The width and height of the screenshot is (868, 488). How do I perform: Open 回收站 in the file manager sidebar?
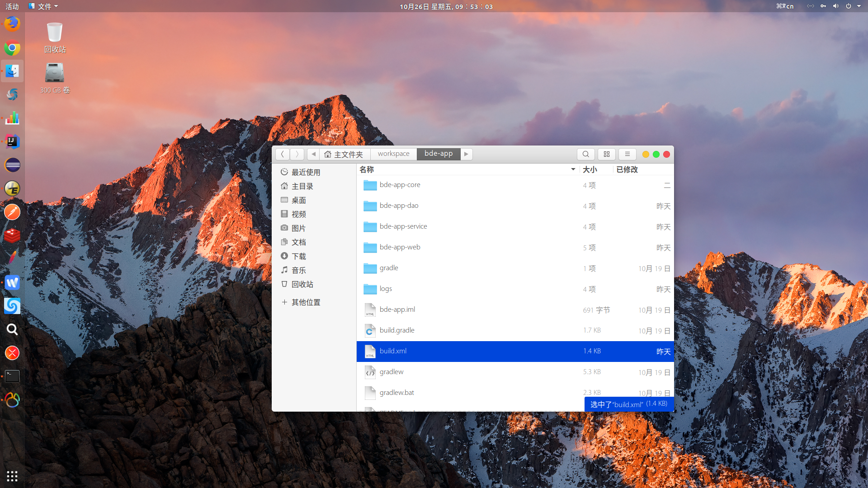302,284
